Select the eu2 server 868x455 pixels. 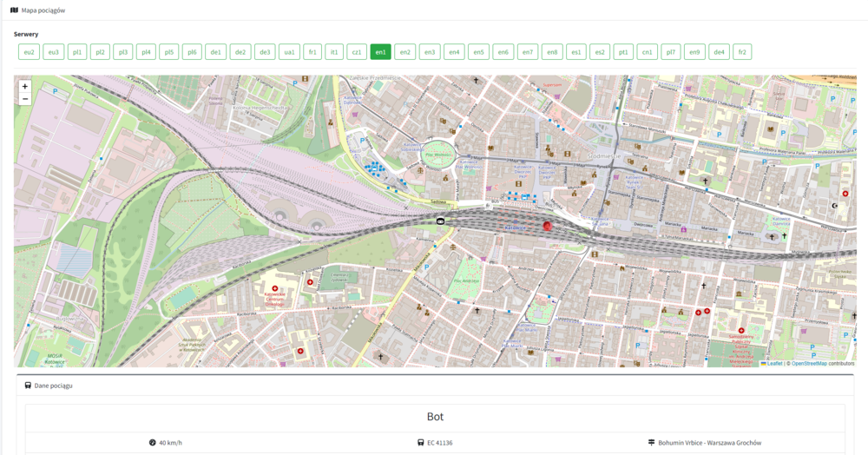30,52
